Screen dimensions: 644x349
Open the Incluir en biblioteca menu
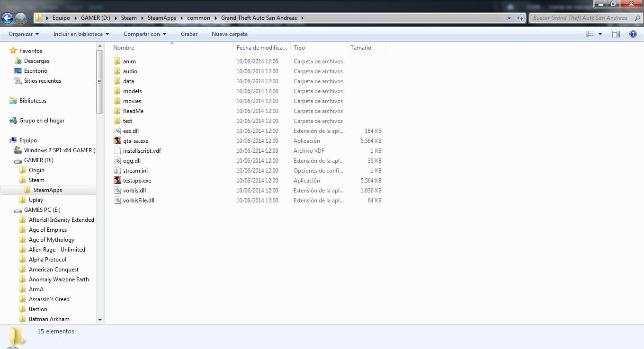coord(81,34)
